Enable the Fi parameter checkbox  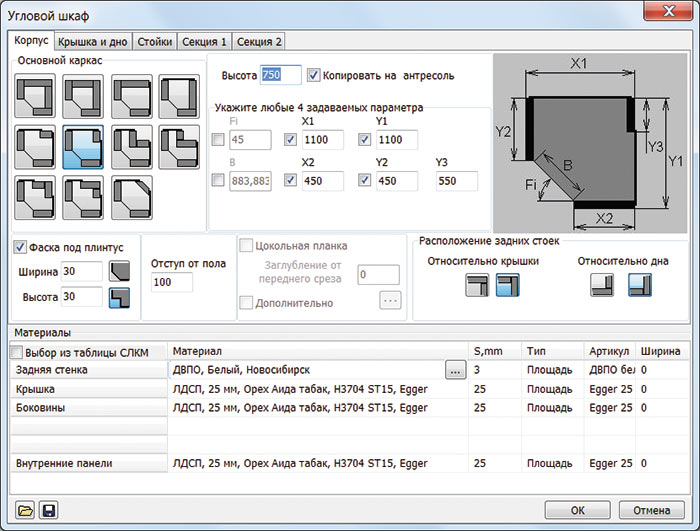[x=219, y=140]
